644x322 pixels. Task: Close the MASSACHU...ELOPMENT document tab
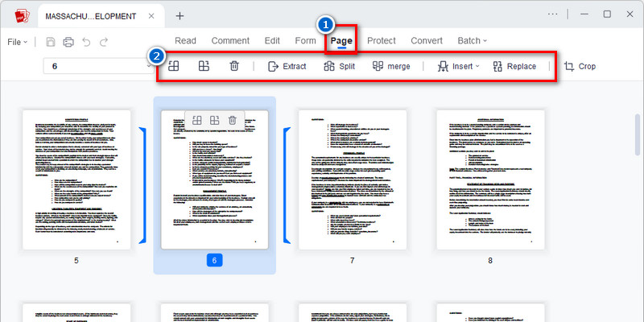click(x=151, y=16)
